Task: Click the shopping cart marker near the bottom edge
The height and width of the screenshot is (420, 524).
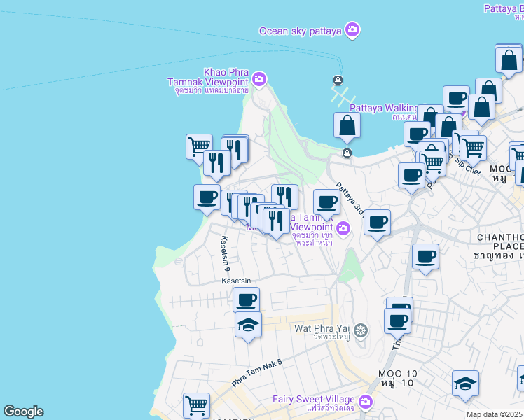Action: click(x=196, y=405)
